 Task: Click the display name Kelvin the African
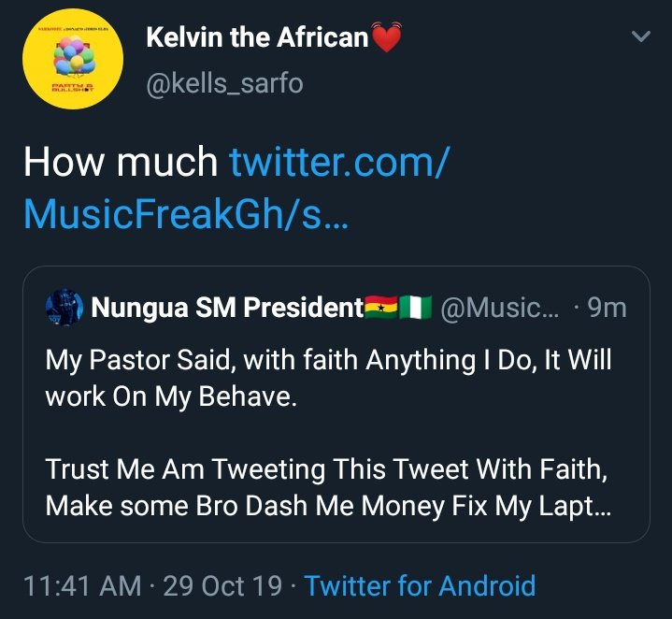258,39
